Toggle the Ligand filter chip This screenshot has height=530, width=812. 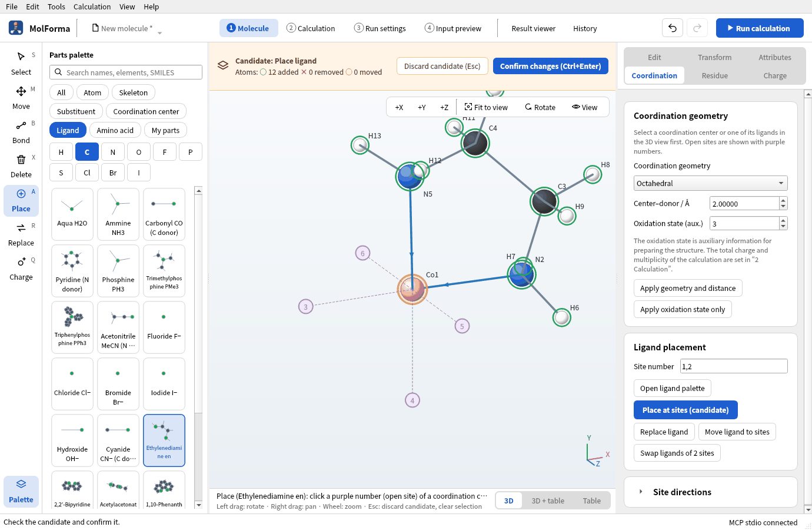[x=68, y=130]
